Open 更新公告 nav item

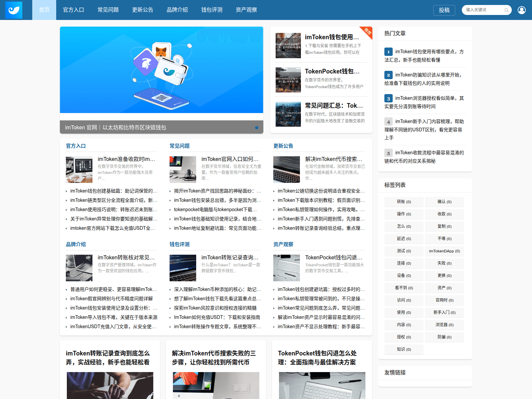pyautogui.click(x=143, y=10)
